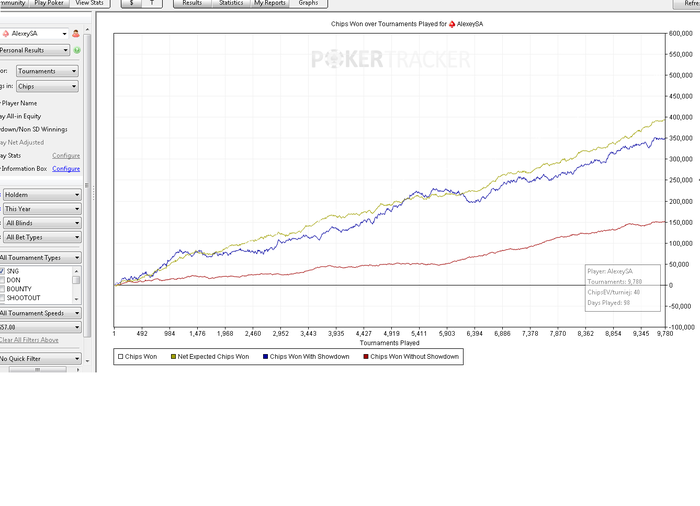Click the down arrow of the sidebar scrollbar

87,361
